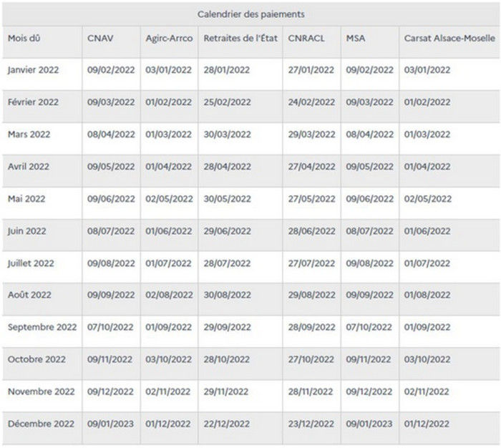Select the Agirc-Arrco date 02/08/2022
The height and width of the screenshot is (448, 501).
point(169,295)
